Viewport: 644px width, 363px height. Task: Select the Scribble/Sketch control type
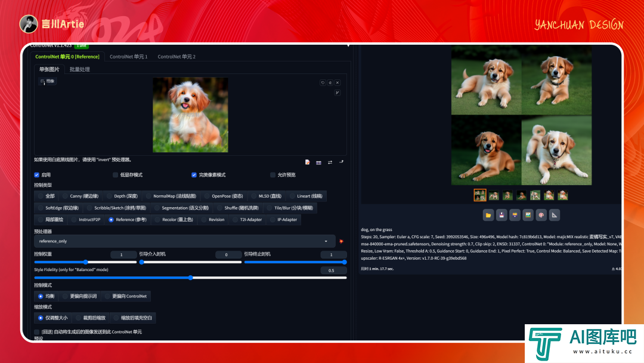coord(117,208)
